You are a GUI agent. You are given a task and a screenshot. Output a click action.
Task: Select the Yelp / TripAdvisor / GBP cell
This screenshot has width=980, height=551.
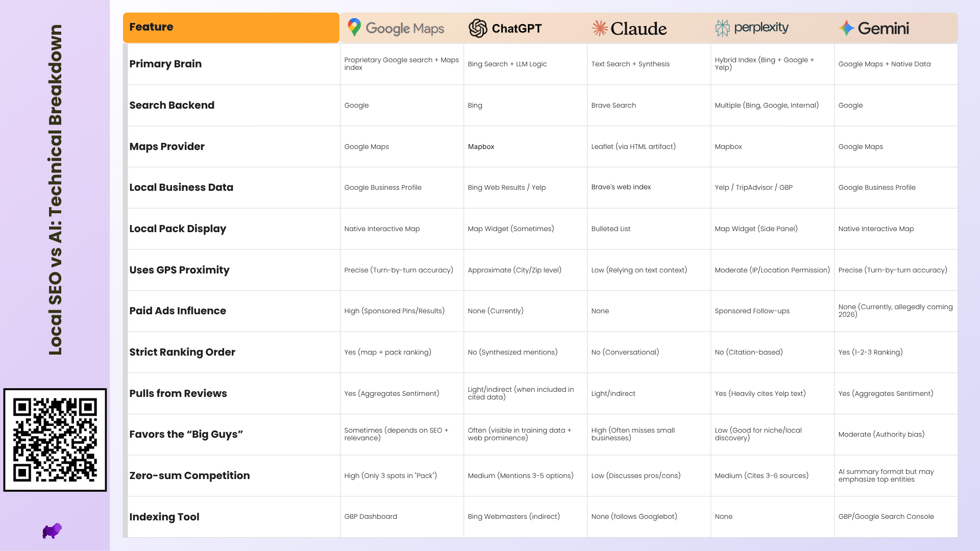753,187
